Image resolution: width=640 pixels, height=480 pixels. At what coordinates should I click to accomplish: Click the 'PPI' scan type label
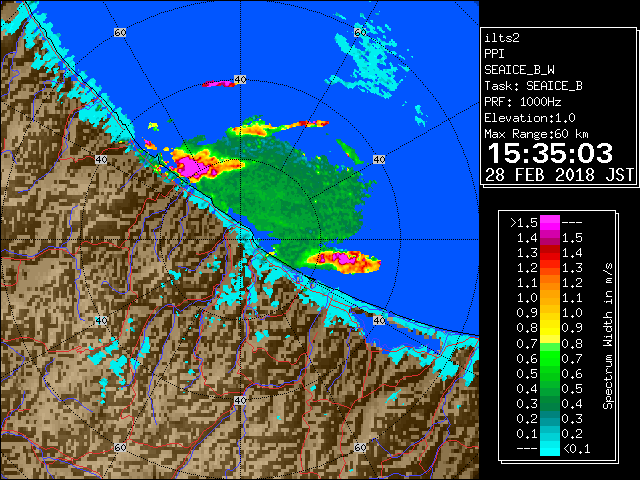coord(494,54)
